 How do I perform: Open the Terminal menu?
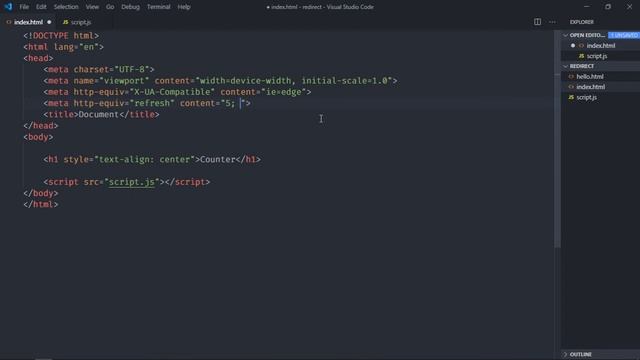click(x=158, y=7)
